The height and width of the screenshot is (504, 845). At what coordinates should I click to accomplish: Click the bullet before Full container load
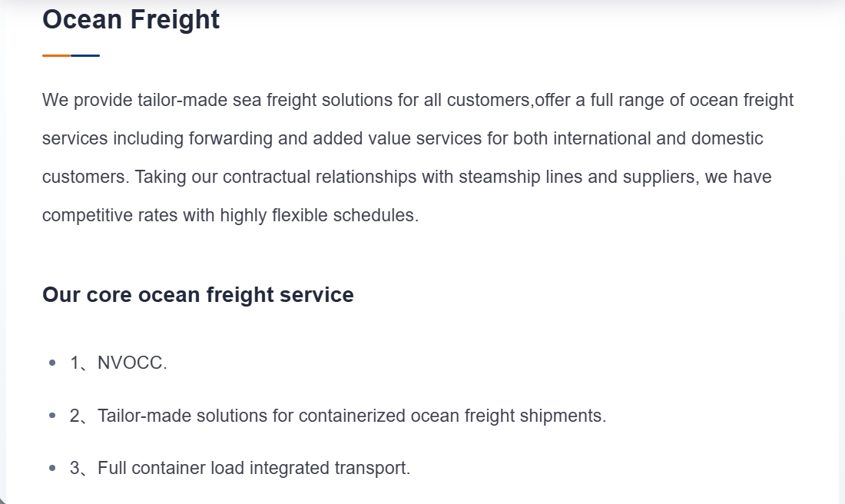pyautogui.click(x=52, y=468)
